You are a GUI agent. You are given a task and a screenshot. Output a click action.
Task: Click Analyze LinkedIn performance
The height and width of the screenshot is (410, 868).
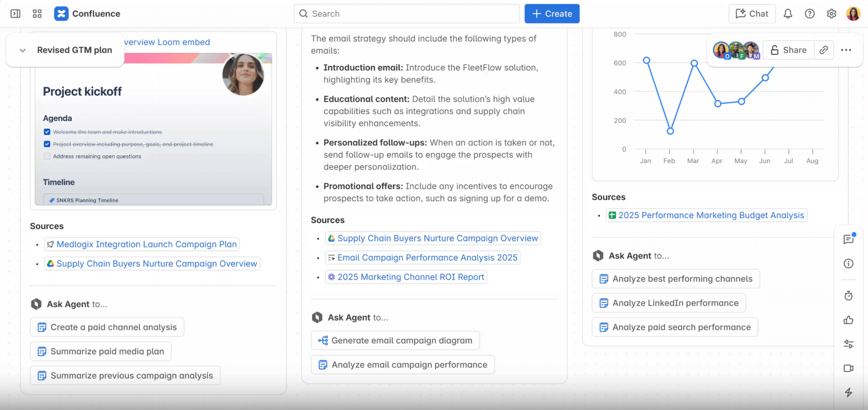[x=669, y=303]
